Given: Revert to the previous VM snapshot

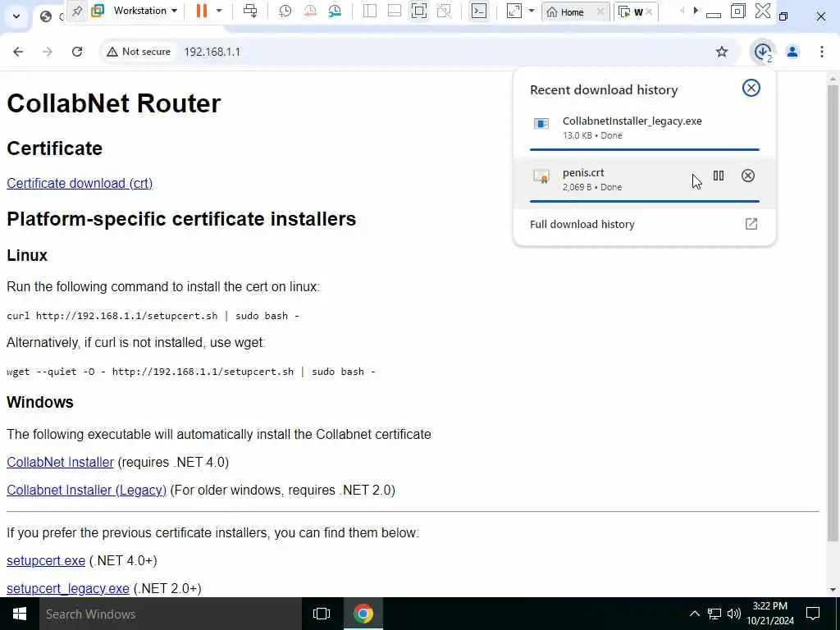Looking at the screenshot, I should click(309, 11).
